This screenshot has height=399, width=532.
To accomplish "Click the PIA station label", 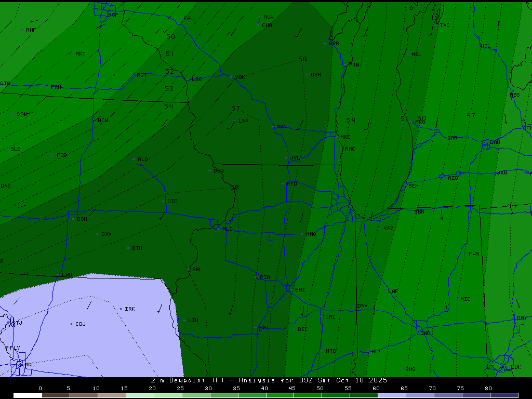I will pos(264,277).
